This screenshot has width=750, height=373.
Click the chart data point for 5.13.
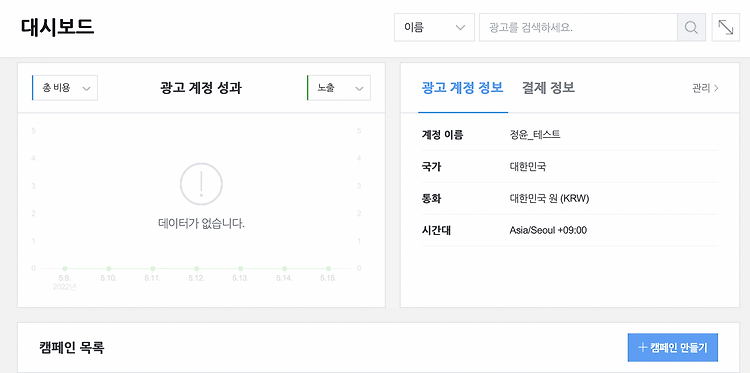coord(241,269)
